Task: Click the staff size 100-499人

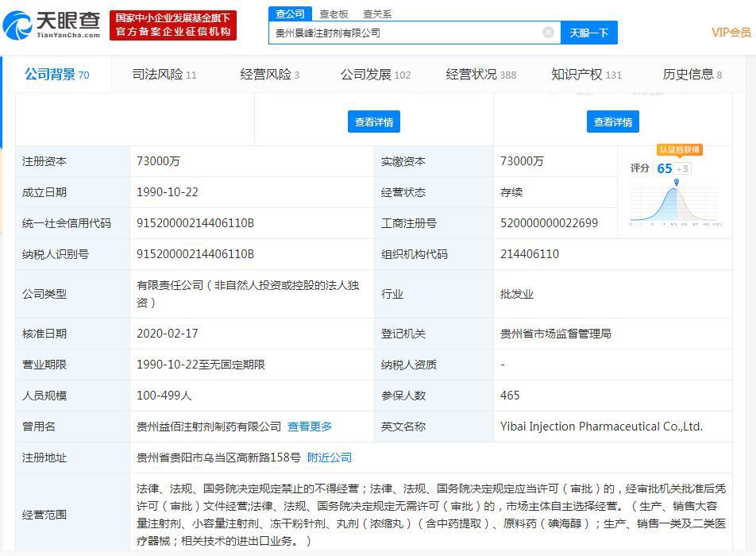Action: pos(164,396)
